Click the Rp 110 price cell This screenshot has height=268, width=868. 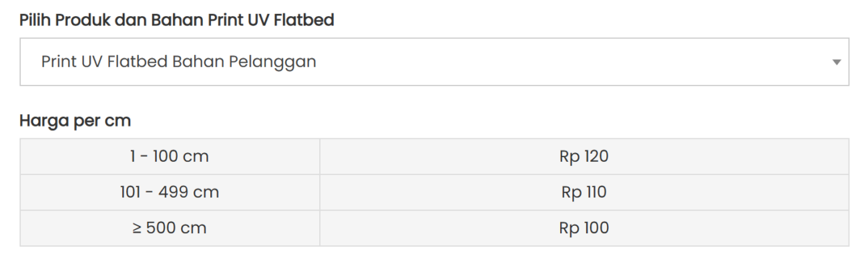(x=584, y=192)
